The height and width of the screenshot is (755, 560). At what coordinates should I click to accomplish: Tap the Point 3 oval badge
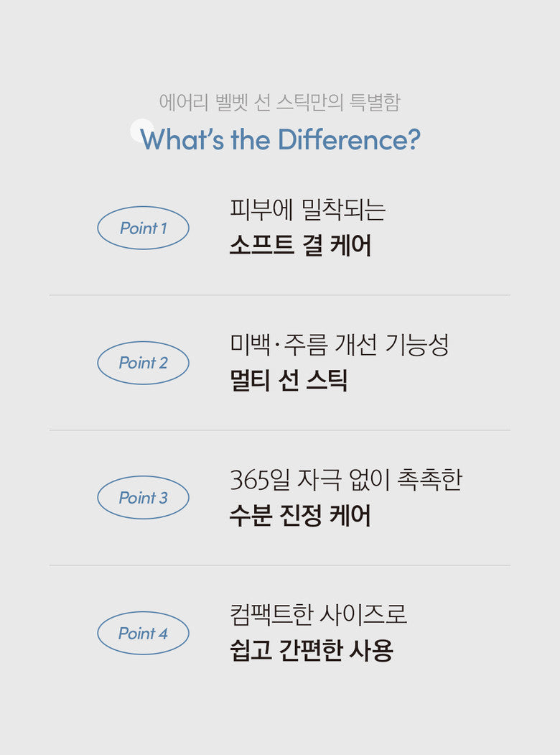click(x=143, y=497)
